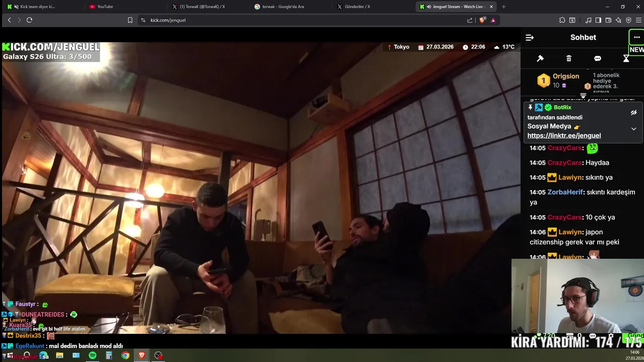Screen dimensions: 644x362
Task: Click the main stream video player
Action: point(260,188)
